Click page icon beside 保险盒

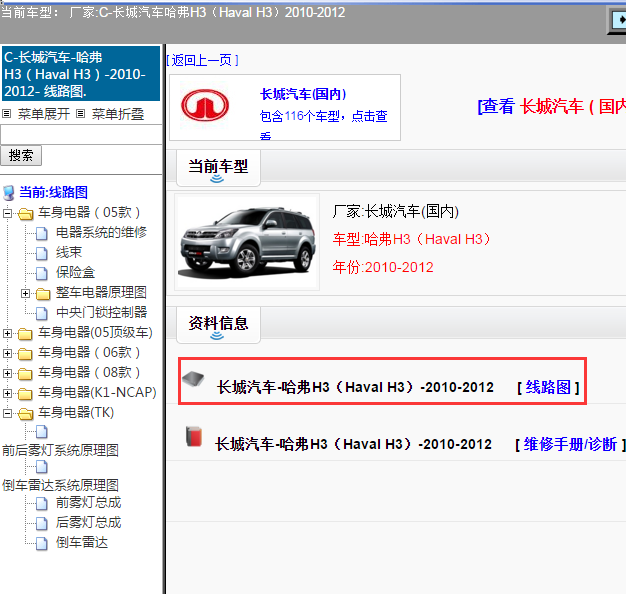[x=42, y=273]
